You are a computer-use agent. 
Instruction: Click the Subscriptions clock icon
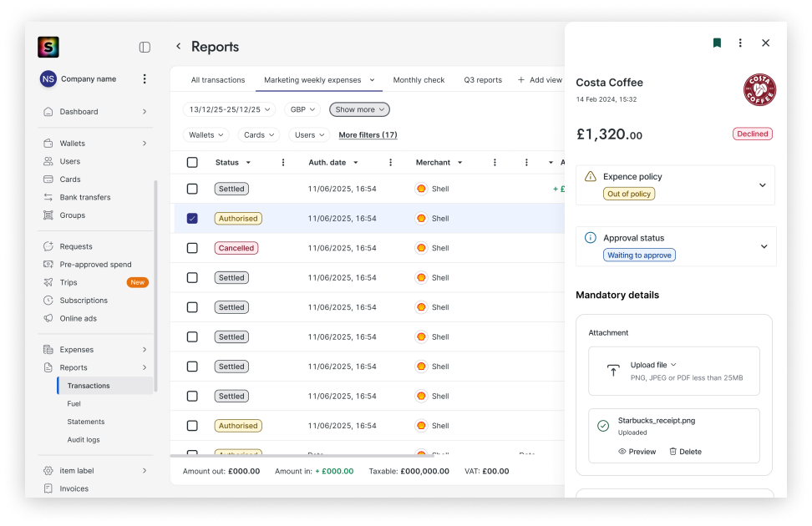(48, 301)
